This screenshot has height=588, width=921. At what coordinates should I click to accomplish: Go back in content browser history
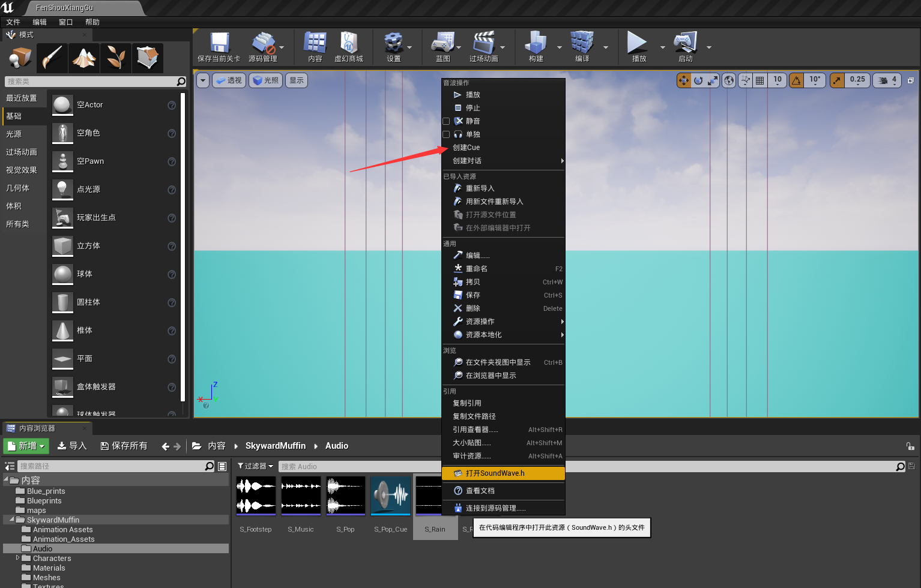(x=166, y=446)
